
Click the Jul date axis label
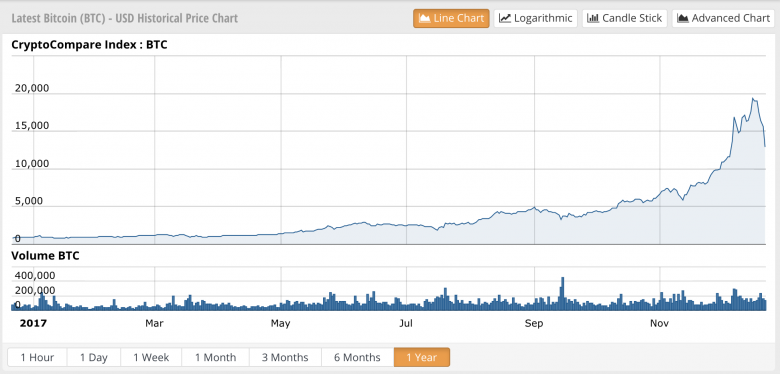pyautogui.click(x=406, y=324)
